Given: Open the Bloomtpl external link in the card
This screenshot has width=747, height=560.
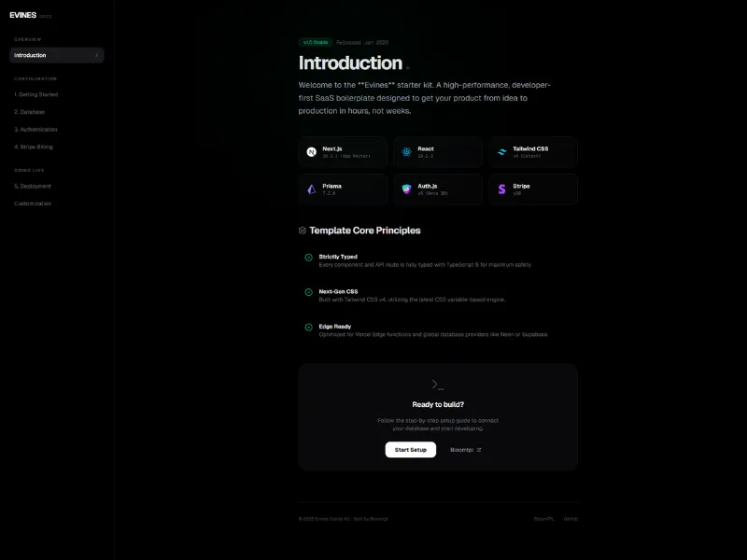Looking at the screenshot, I should [466, 450].
